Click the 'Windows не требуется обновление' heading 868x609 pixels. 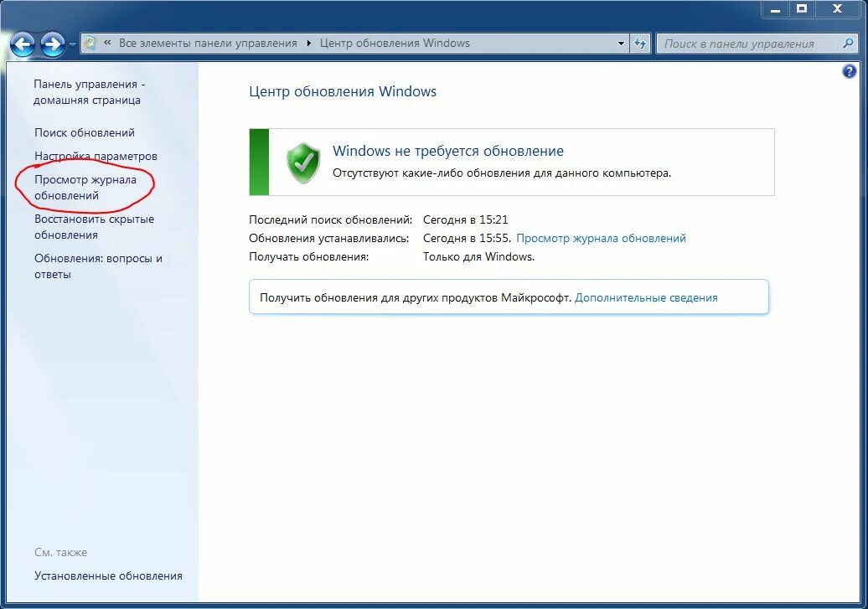point(448,151)
